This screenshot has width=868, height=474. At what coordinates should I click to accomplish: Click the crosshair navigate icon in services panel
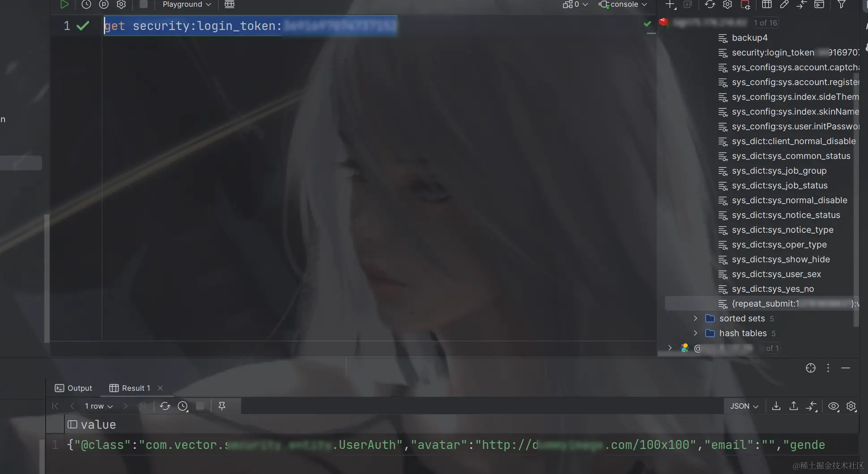point(811,368)
